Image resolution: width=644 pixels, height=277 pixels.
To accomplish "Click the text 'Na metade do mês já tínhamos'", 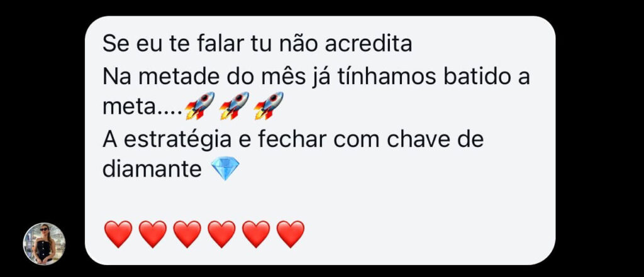I will coord(269,77).
